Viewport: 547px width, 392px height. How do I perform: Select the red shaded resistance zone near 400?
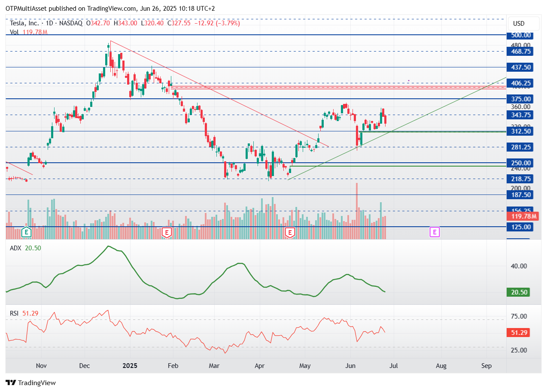pos(339,87)
